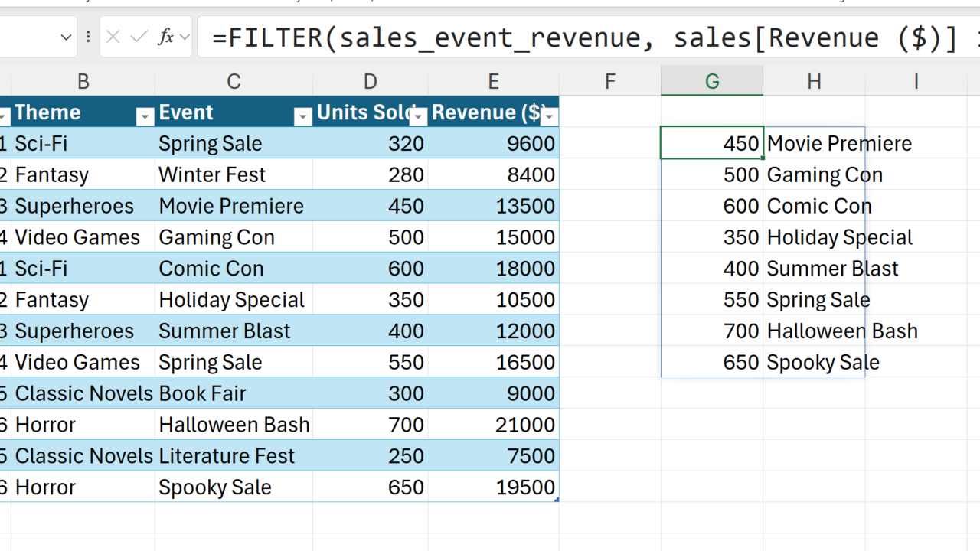Open the Event column filter dropdown
This screenshot has width=980, height=551.
(303, 116)
